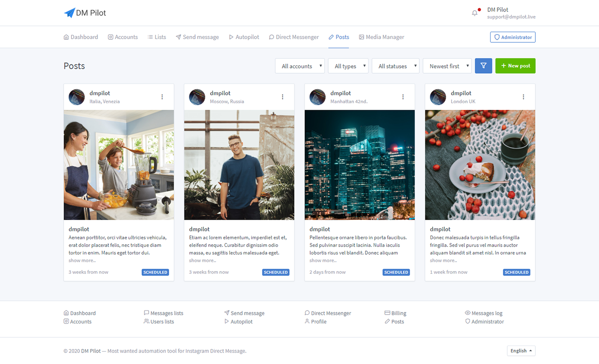This screenshot has width=599, height=364.
Task: Select the Posts tab in the top navigation
Action: [x=339, y=37]
